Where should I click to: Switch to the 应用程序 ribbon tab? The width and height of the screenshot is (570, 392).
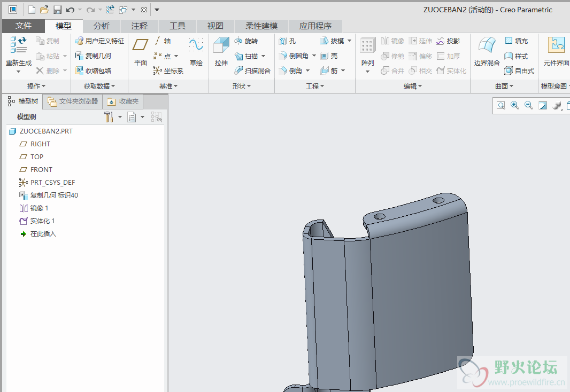(315, 26)
